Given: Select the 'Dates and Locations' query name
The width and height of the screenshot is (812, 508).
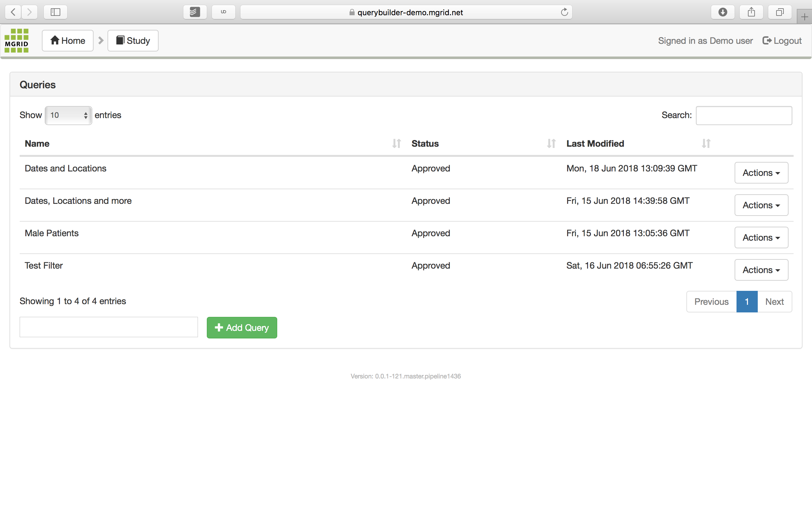Looking at the screenshot, I should point(65,168).
